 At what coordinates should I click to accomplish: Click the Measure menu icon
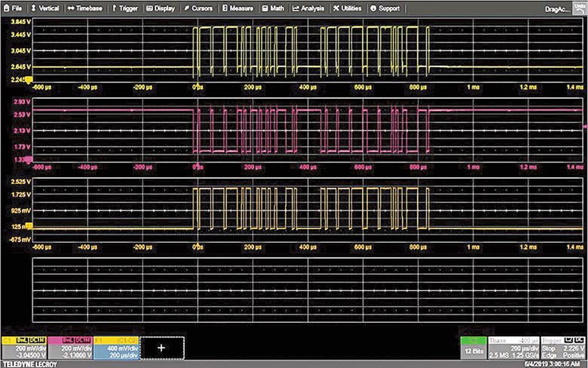point(225,8)
